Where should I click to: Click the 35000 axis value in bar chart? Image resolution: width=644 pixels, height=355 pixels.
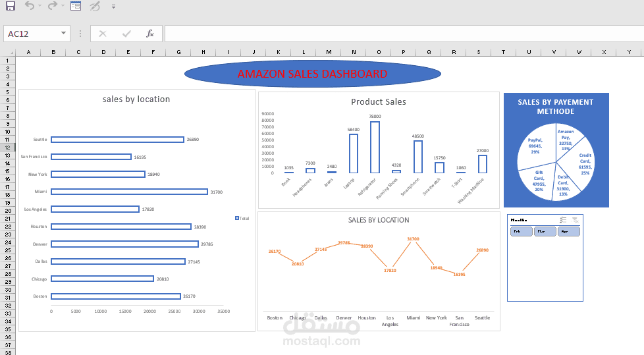click(223, 312)
